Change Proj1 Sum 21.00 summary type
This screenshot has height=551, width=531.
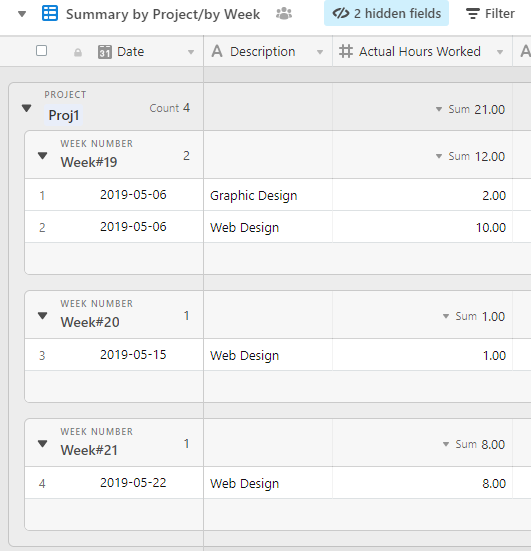click(x=470, y=109)
